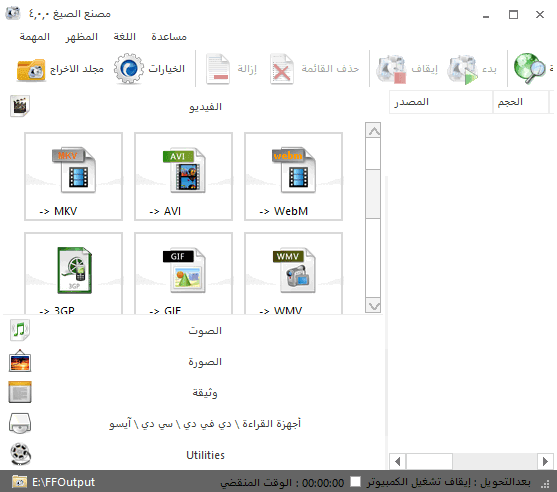Click the E:\FFOutput path in status bar

pyautogui.click(x=63, y=482)
